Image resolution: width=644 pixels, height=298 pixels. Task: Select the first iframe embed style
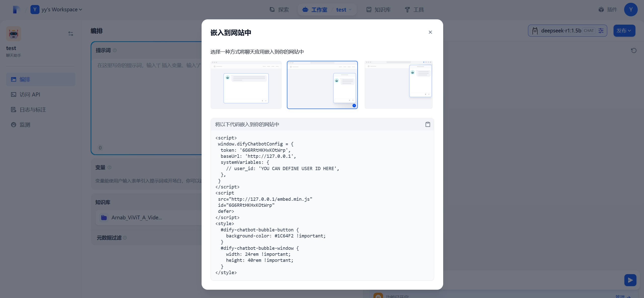[x=246, y=85]
